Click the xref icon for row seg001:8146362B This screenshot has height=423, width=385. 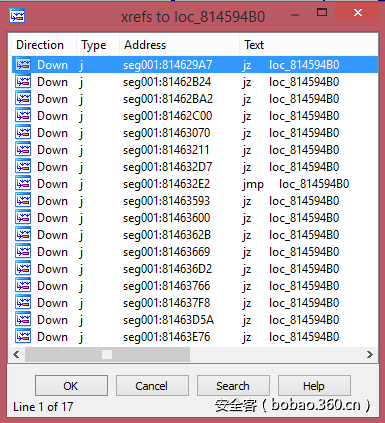coord(23,235)
